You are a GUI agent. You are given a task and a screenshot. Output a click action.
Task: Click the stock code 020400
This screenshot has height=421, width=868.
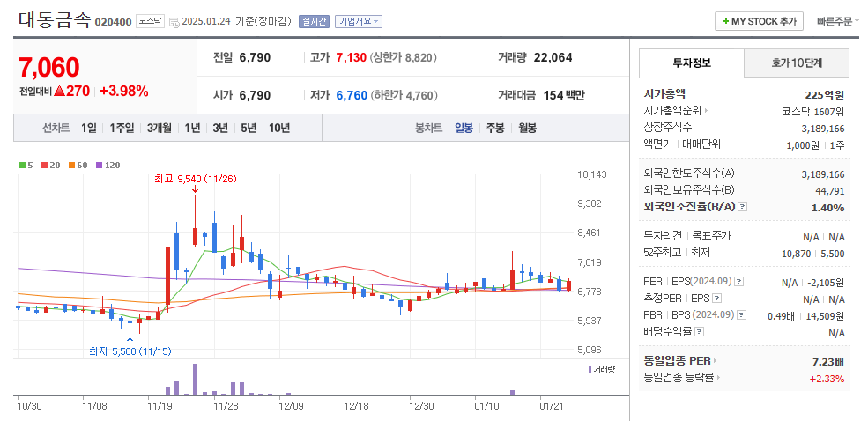113,22
